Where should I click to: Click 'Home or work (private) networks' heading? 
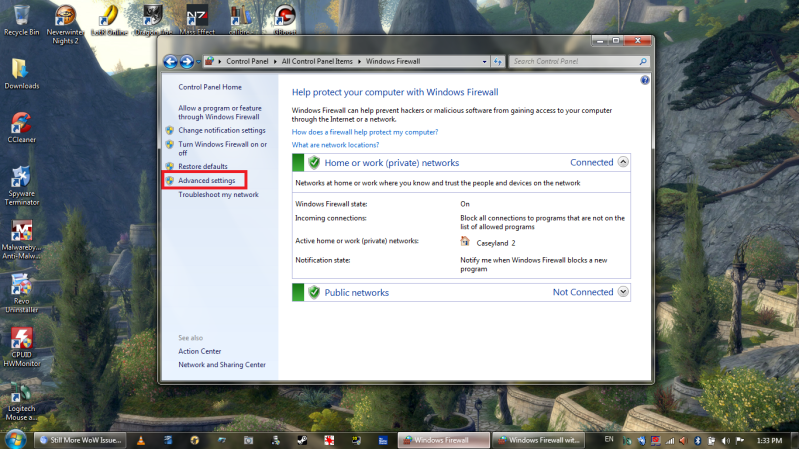point(391,163)
